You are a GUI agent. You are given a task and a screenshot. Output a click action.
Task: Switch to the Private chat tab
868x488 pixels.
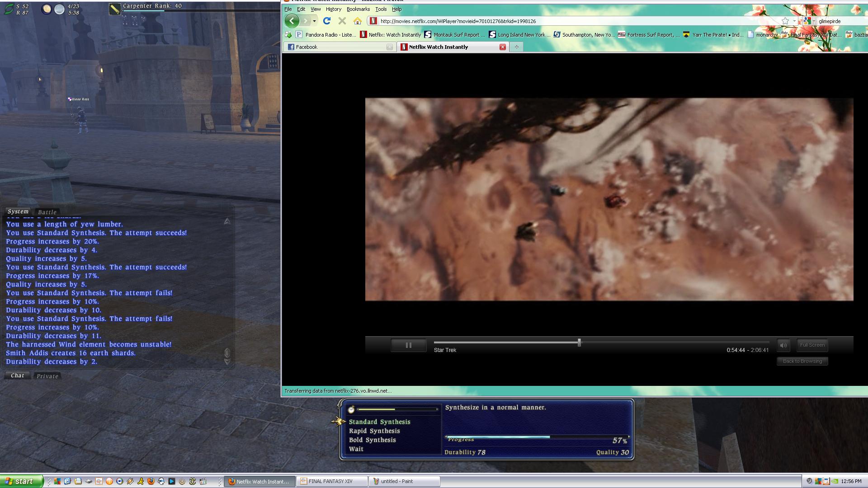(47, 376)
